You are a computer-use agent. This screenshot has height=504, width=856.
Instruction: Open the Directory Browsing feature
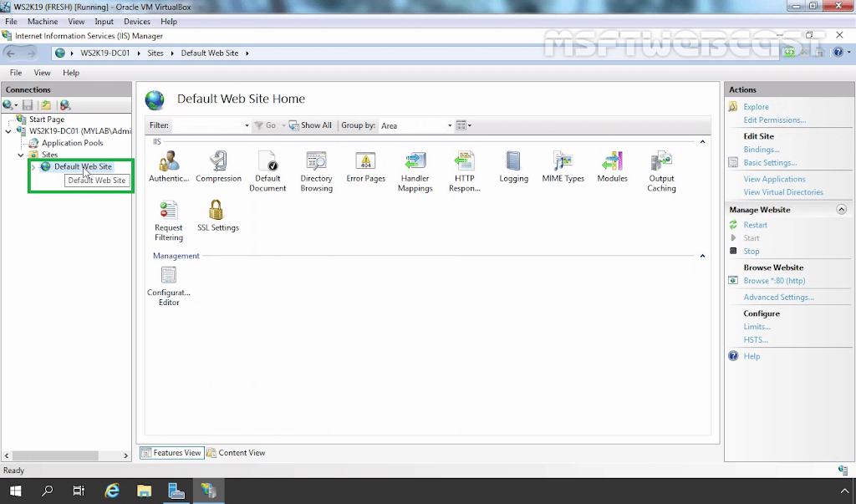tap(316, 171)
